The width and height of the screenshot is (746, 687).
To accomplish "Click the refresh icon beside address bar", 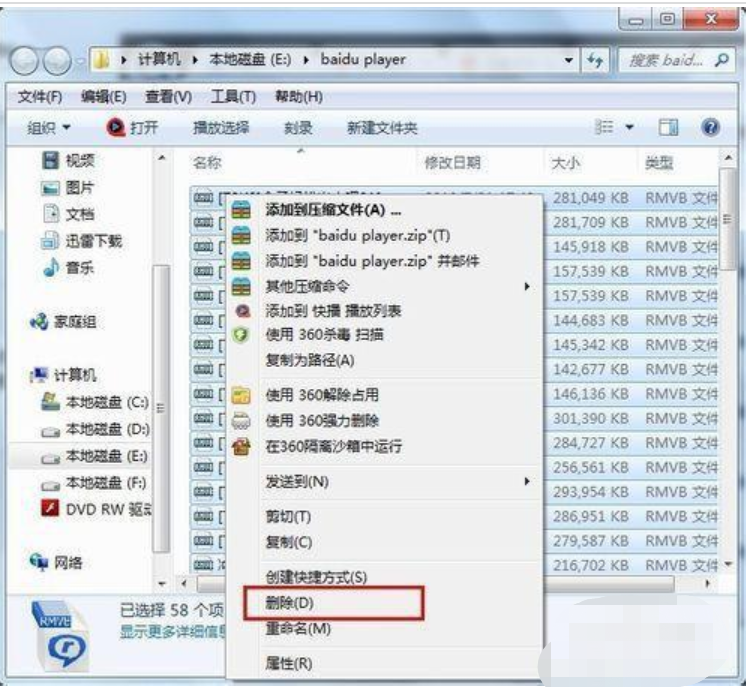I will pos(595,60).
